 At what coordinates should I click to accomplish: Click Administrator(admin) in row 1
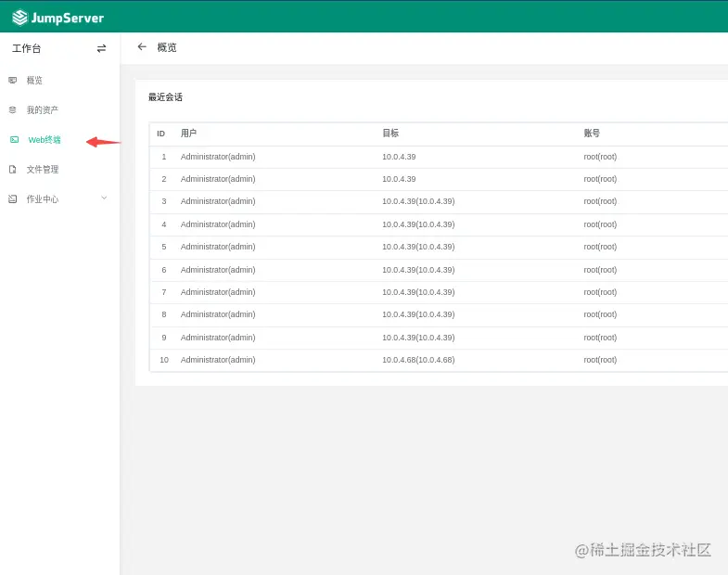(218, 157)
